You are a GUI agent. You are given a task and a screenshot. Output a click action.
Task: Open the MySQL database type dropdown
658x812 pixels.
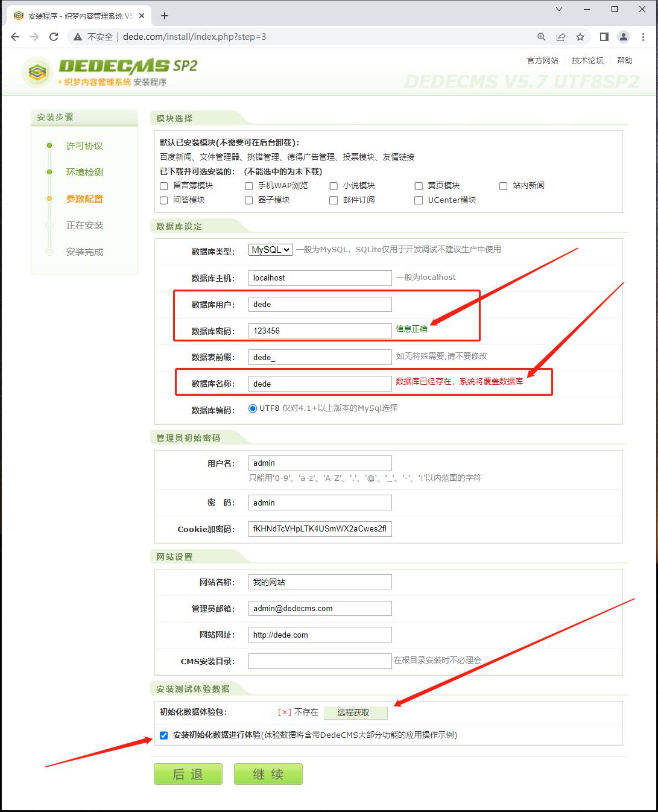tap(271, 250)
